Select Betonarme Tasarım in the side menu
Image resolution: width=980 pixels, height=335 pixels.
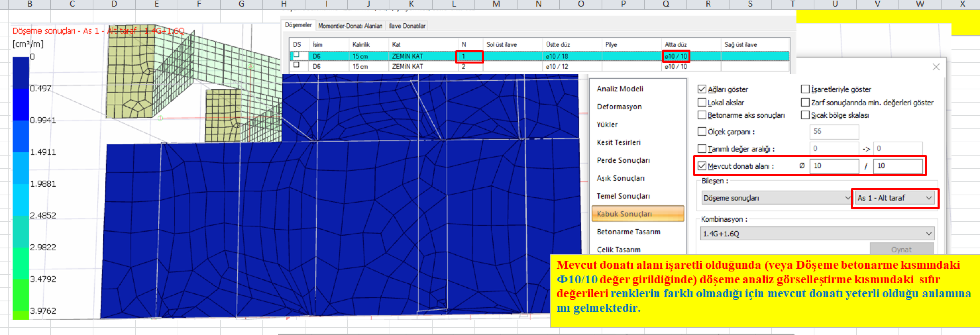pos(629,231)
